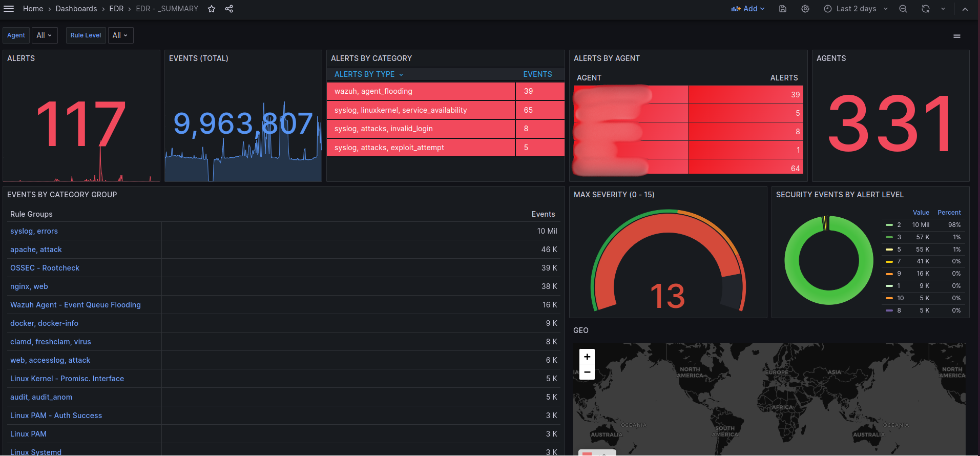Open Linux PAM - Auth Success group
The height and width of the screenshot is (456, 980).
[x=56, y=416]
